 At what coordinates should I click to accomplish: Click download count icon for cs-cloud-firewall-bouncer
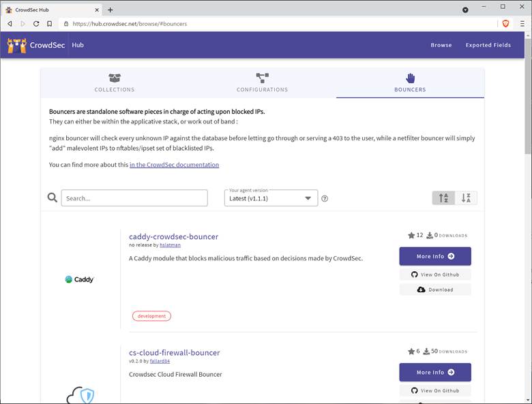click(x=426, y=351)
